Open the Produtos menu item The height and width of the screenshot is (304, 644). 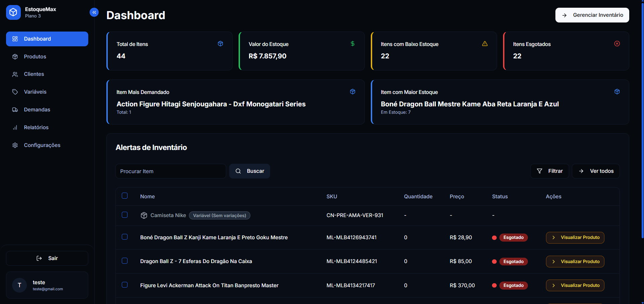[35, 56]
